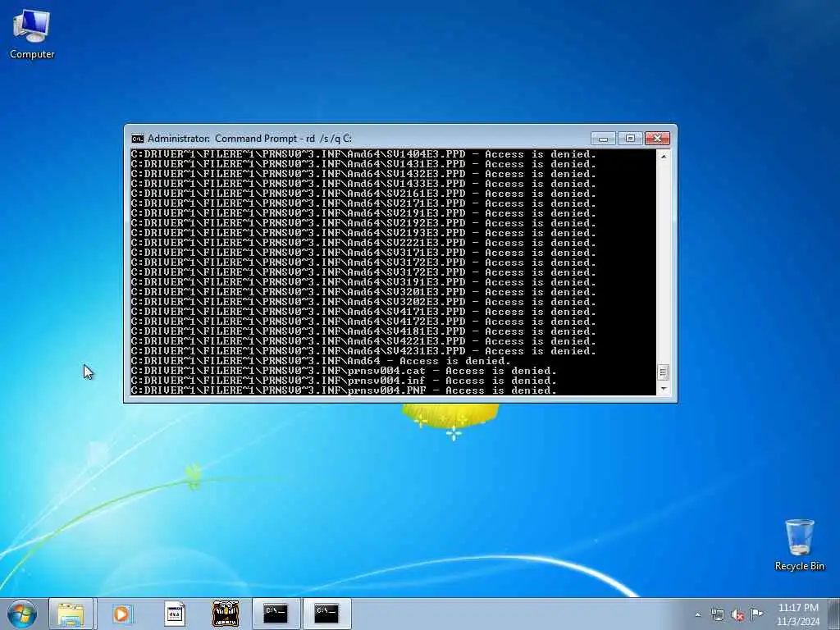Viewport: 840px width, 630px height.
Task: Open the Recycle Bin on the desktop
Action: pyautogui.click(x=799, y=545)
